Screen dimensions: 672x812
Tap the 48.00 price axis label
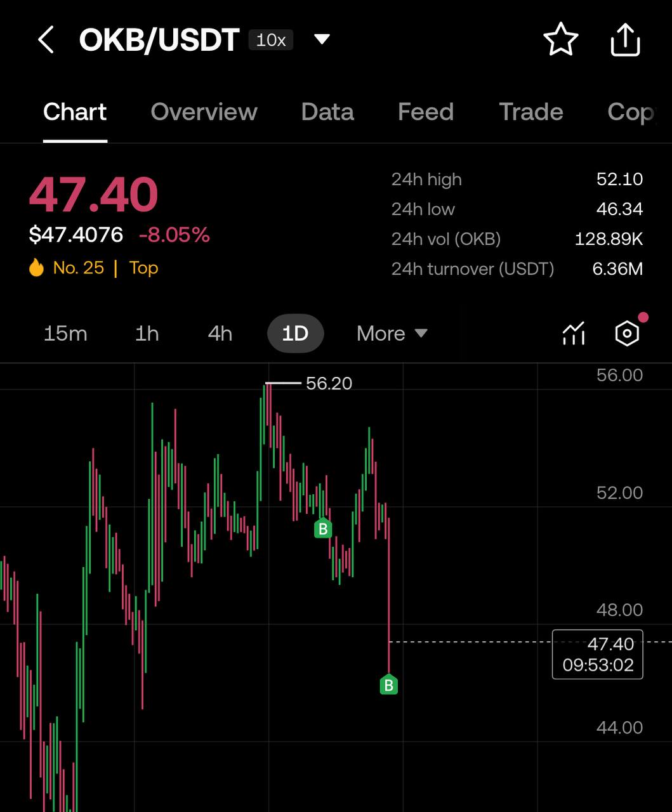tap(619, 610)
